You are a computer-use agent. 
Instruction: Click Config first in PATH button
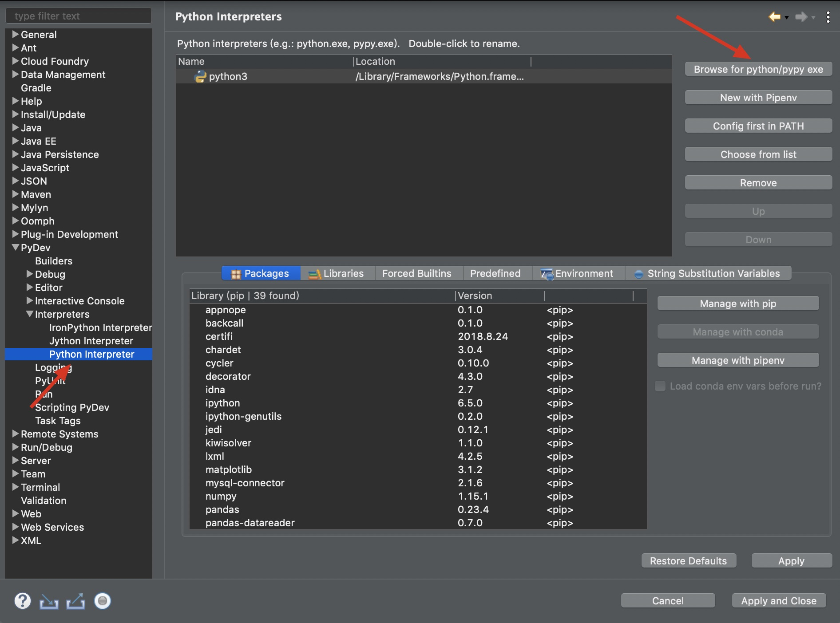[x=758, y=126]
